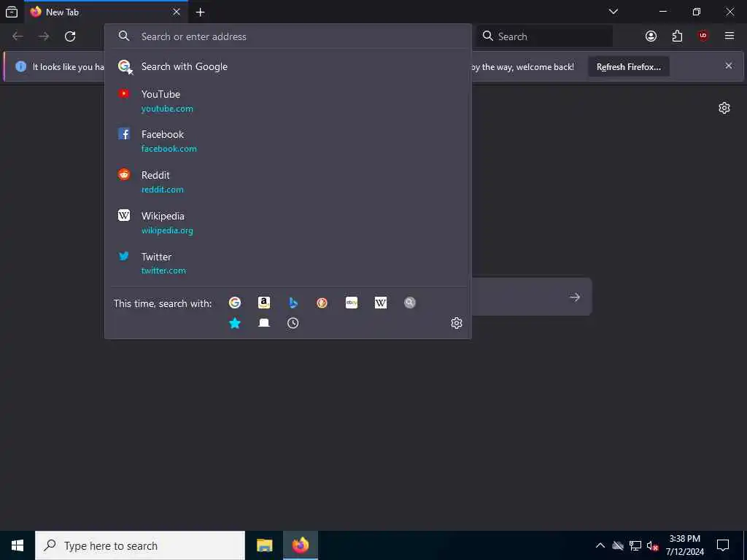Close the New Tab tab
The height and width of the screenshot is (560, 747).
[x=177, y=12]
